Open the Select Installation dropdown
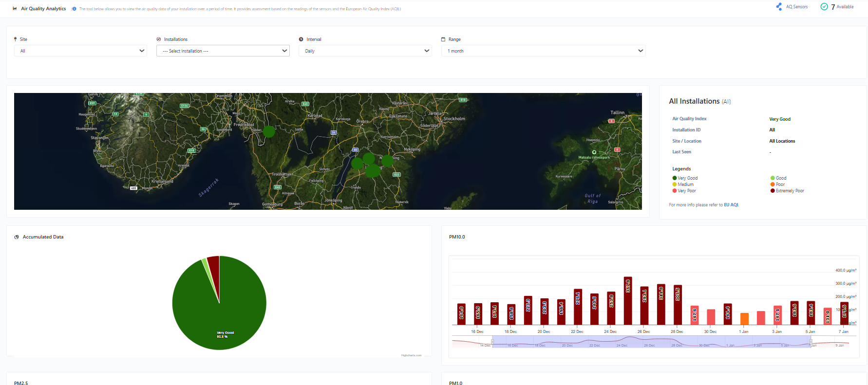This screenshot has height=385, width=868. (x=223, y=51)
